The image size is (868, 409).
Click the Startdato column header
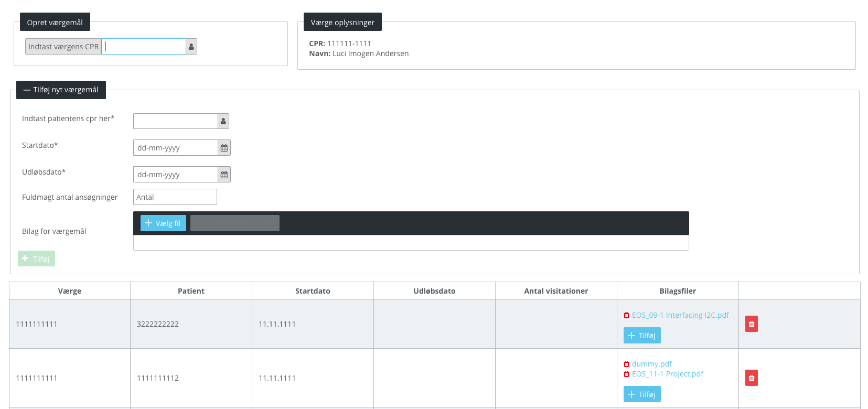(313, 291)
